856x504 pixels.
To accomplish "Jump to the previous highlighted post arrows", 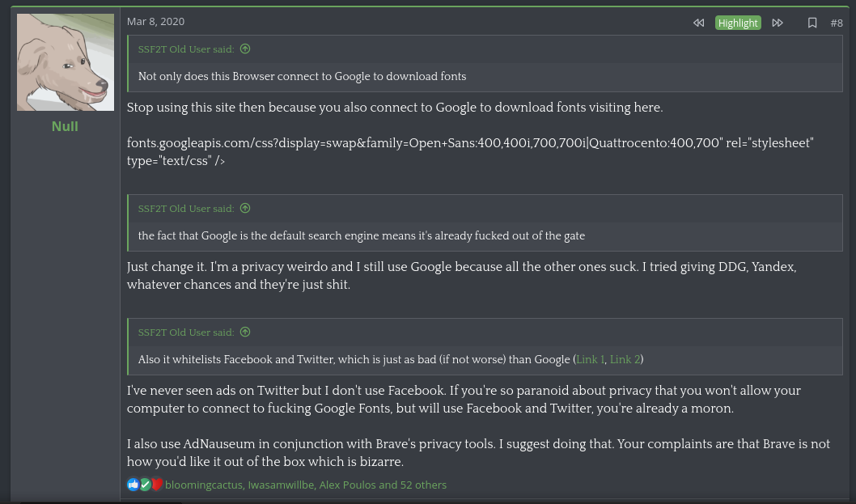I will (x=698, y=23).
